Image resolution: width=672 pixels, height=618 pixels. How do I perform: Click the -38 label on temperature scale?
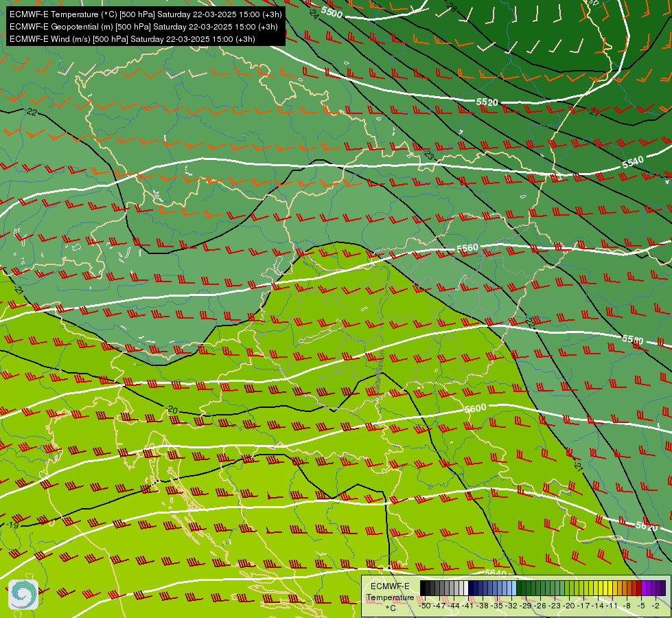pos(483,606)
